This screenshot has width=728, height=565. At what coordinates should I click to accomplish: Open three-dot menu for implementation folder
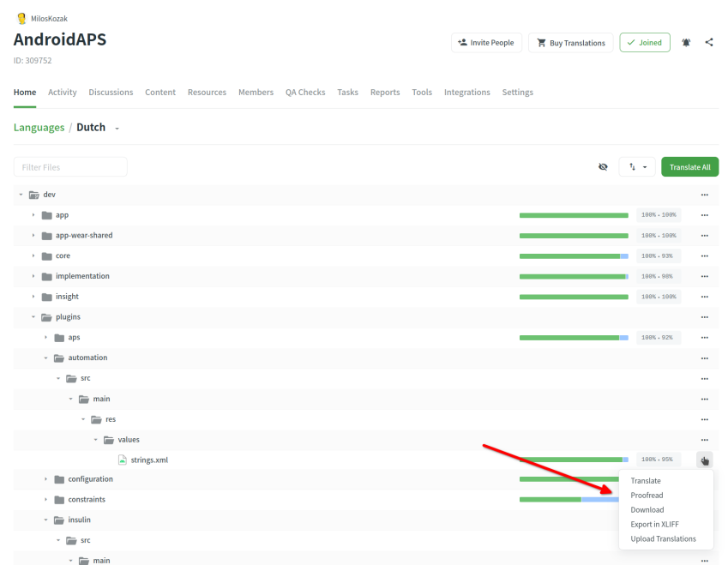[704, 277]
